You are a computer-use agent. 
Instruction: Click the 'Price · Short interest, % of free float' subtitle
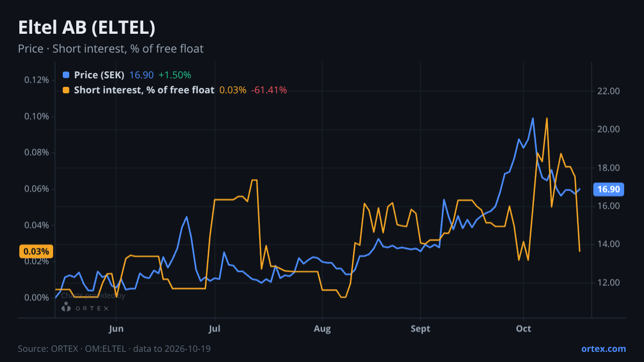pyautogui.click(x=111, y=49)
